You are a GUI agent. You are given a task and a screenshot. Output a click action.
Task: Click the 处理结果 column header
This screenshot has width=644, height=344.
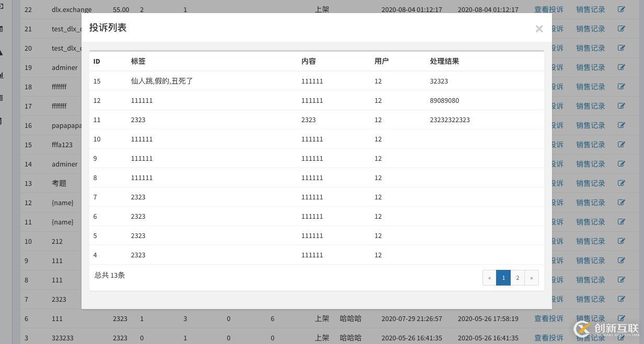[444, 61]
